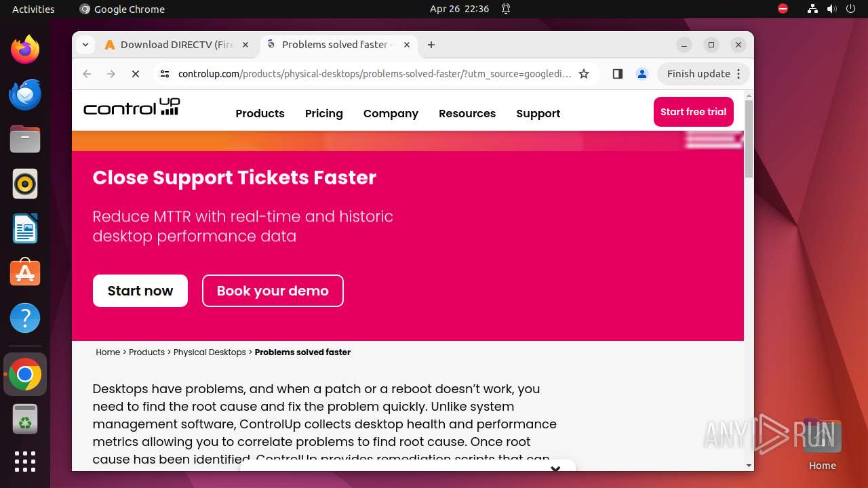Screen dimensions: 868x488
Task: Open the Files manager in dock
Action: click(25, 139)
